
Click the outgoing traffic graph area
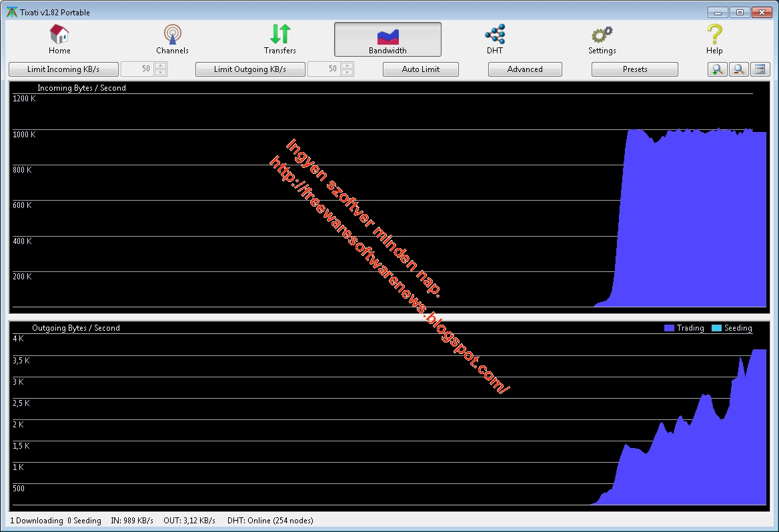point(389,416)
